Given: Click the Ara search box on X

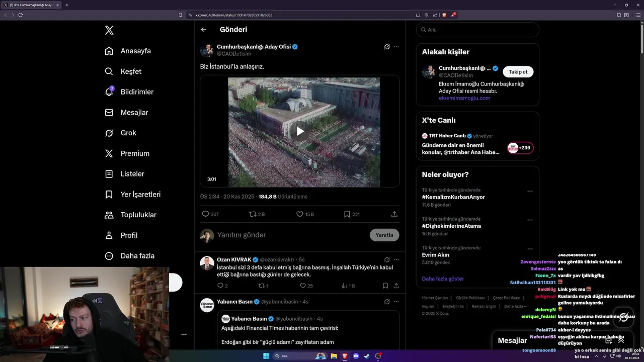Looking at the screenshot, I should pyautogui.click(x=477, y=30).
